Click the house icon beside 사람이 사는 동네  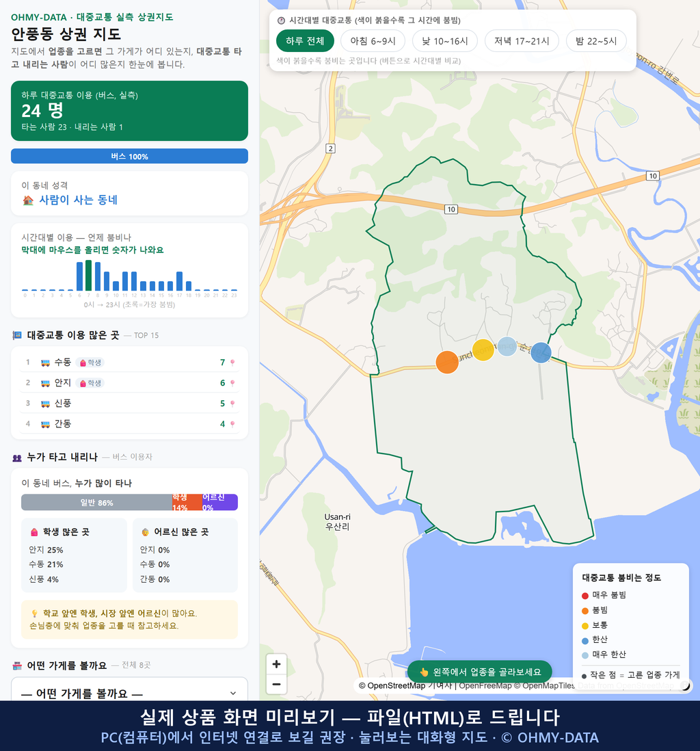(x=28, y=200)
